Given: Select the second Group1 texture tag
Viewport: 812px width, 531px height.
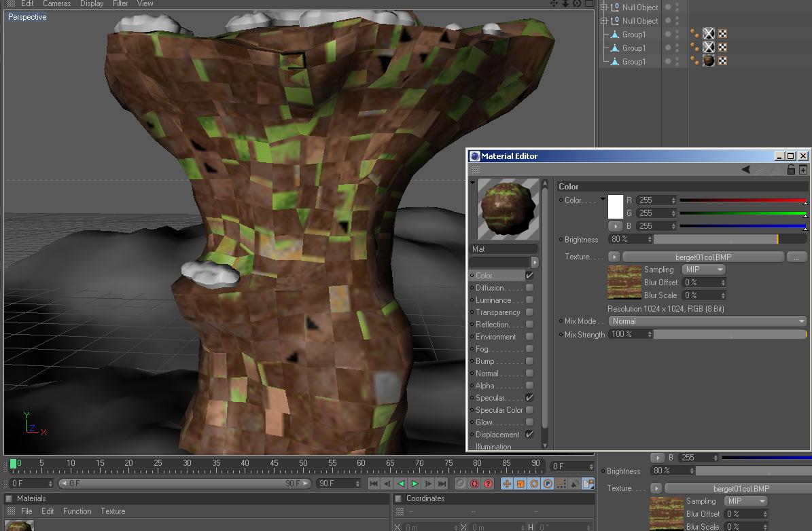Looking at the screenshot, I should pos(709,47).
